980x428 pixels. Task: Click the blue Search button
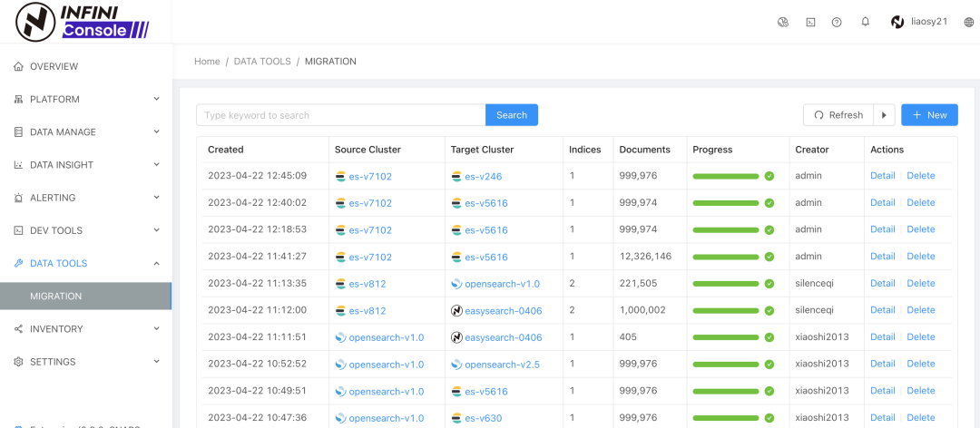click(x=511, y=115)
